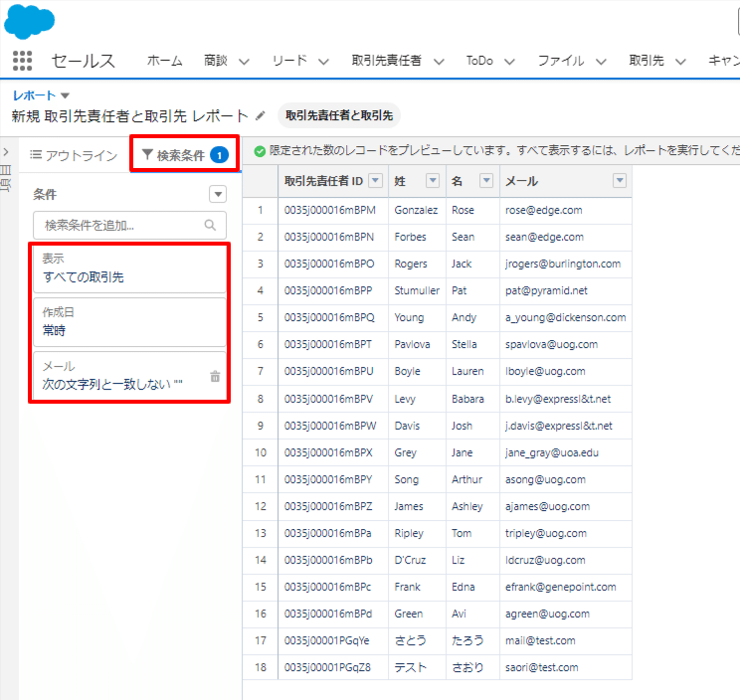Select first name cell さおり

tap(472, 667)
